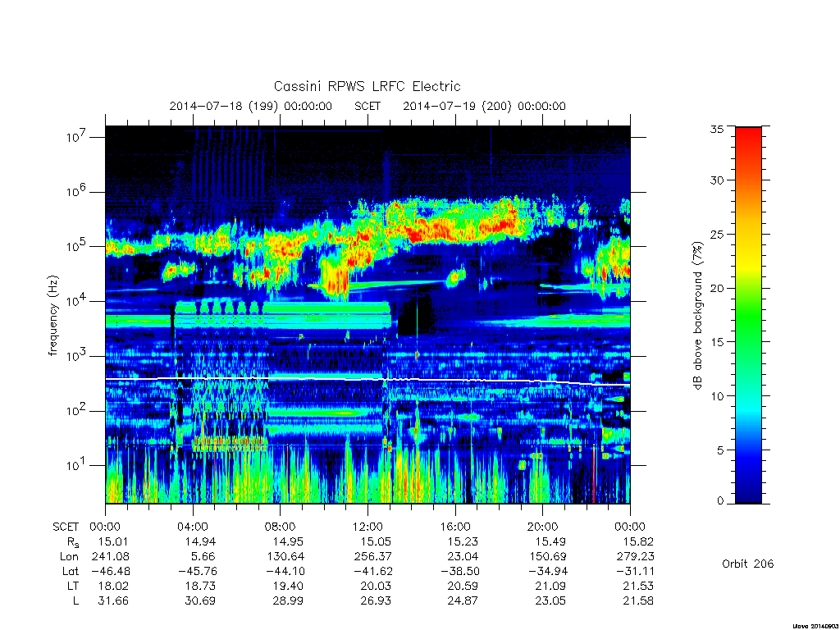
Task: Click the 'Lat' row label
Action: (x=71, y=571)
